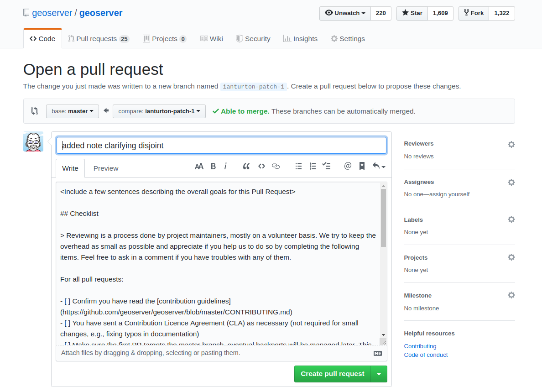542x392 pixels.
Task: Open the Code of conduct link
Action: click(426, 355)
